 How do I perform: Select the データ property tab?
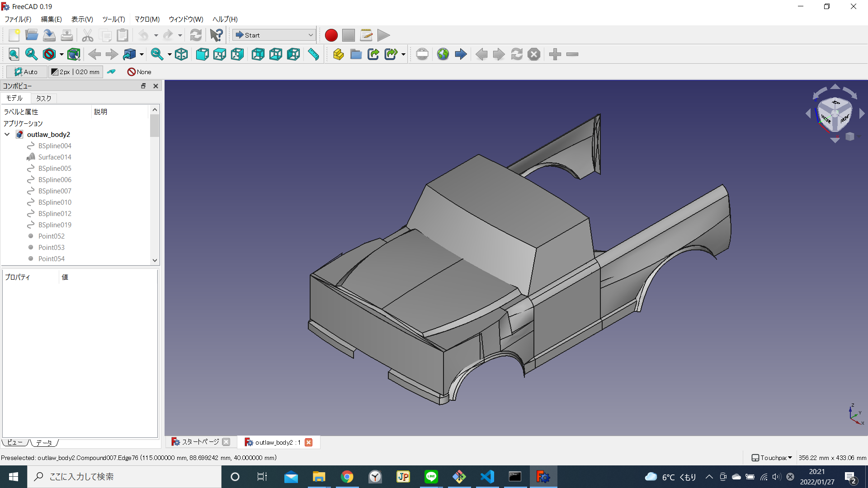[44, 443]
